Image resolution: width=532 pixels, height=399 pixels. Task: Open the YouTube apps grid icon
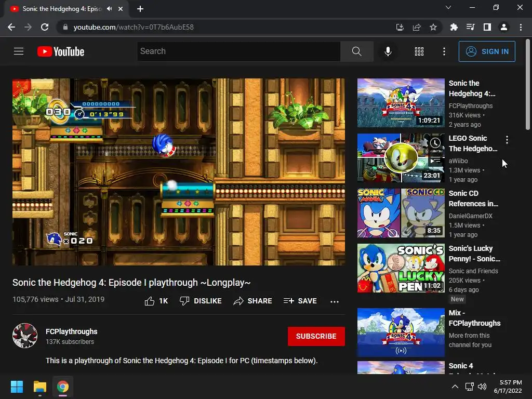click(419, 51)
